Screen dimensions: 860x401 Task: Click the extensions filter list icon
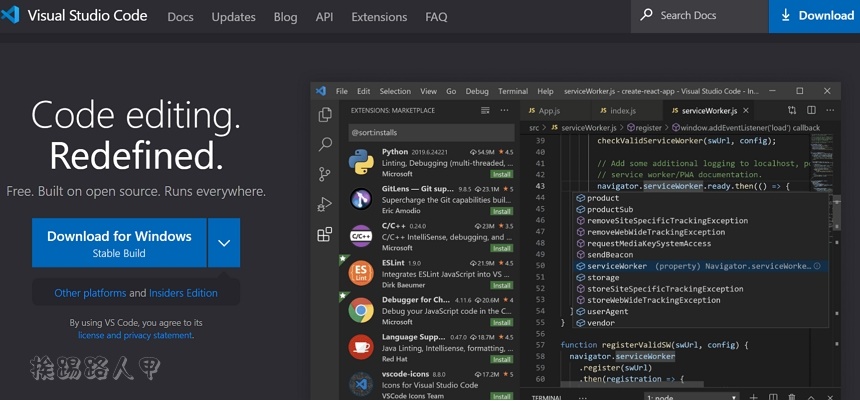pos(485,110)
